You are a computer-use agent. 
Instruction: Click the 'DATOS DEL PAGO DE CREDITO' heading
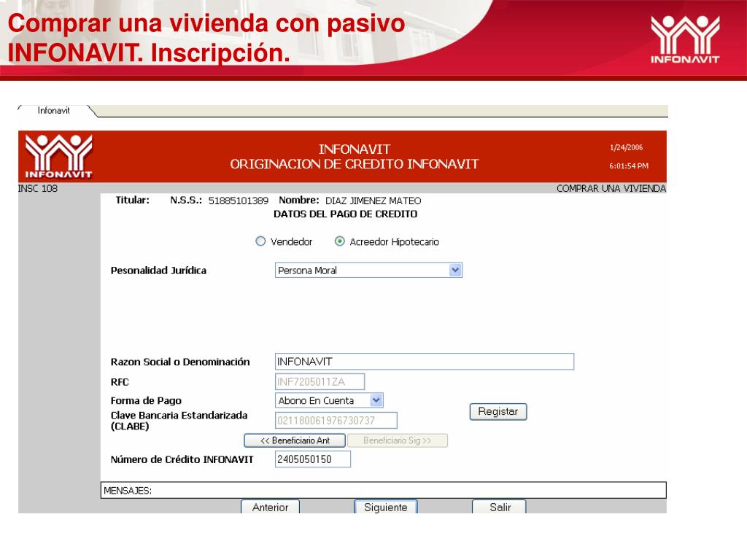345,214
